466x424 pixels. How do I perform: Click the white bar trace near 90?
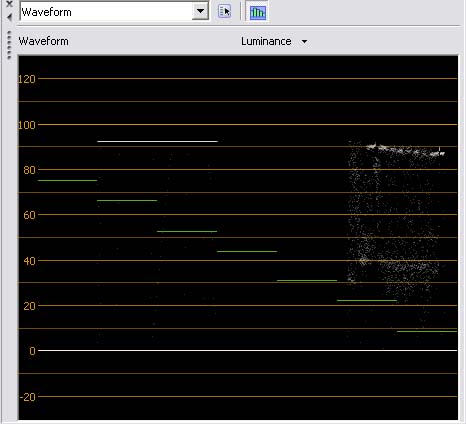click(x=157, y=141)
